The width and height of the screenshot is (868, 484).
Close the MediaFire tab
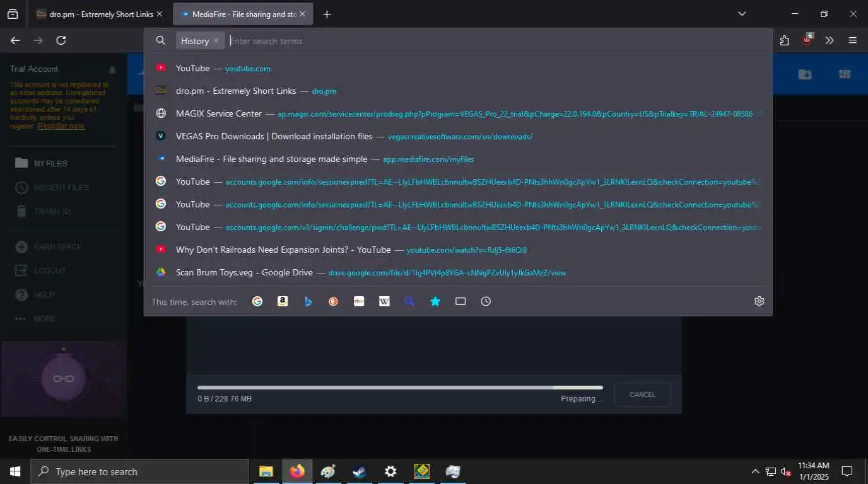click(303, 14)
